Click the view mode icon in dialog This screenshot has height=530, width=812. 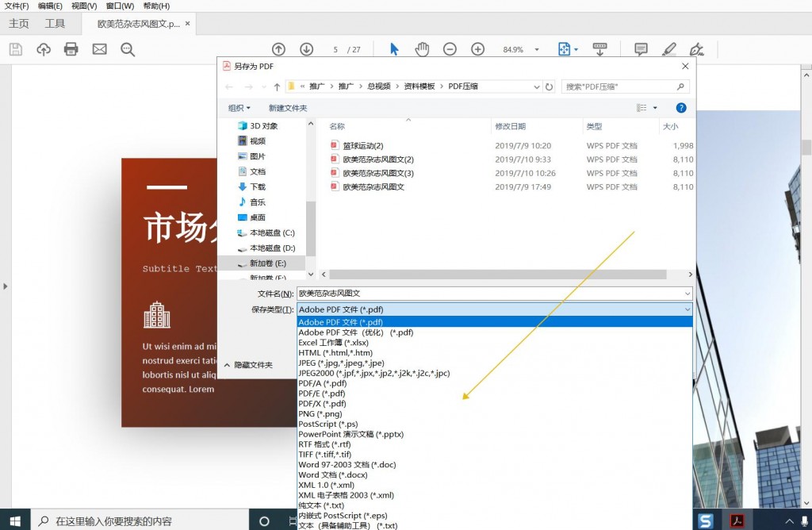point(642,108)
